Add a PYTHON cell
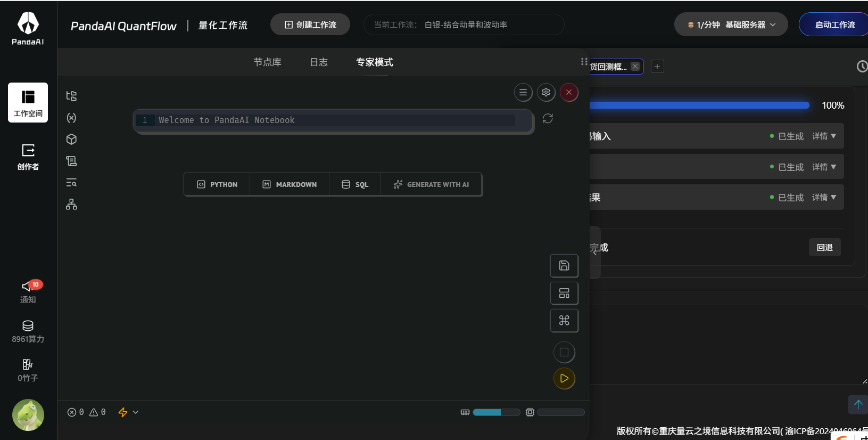 (x=217, y=184)
